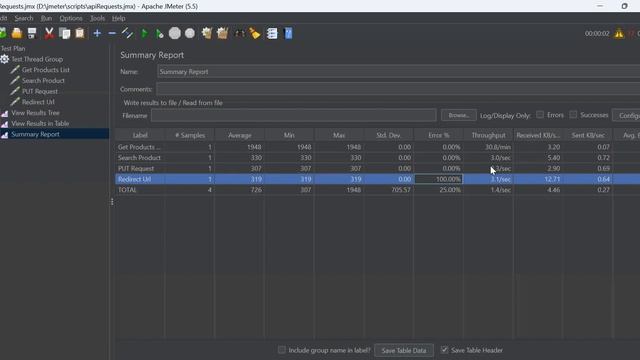Open the Help book icon
640x360 pixels.
coord(288,33)
